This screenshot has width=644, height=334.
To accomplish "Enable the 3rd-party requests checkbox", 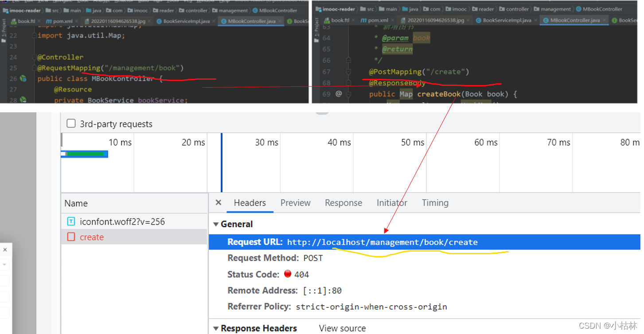I will coord(71,124).
